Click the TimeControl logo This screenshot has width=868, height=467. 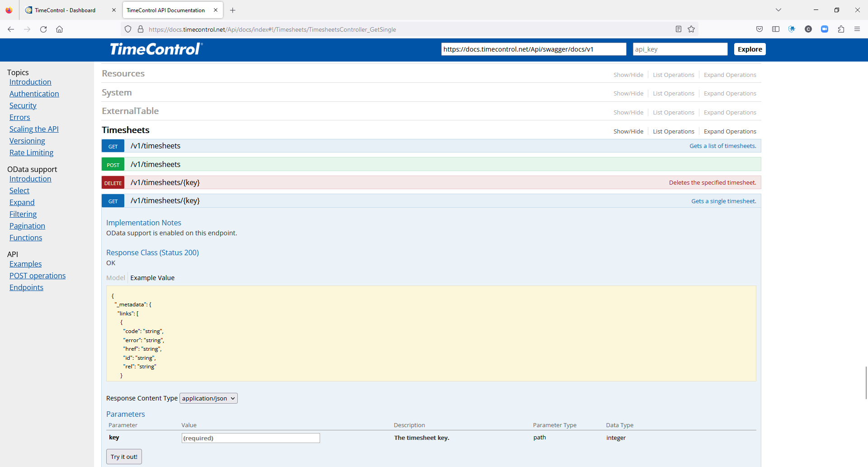156,49
